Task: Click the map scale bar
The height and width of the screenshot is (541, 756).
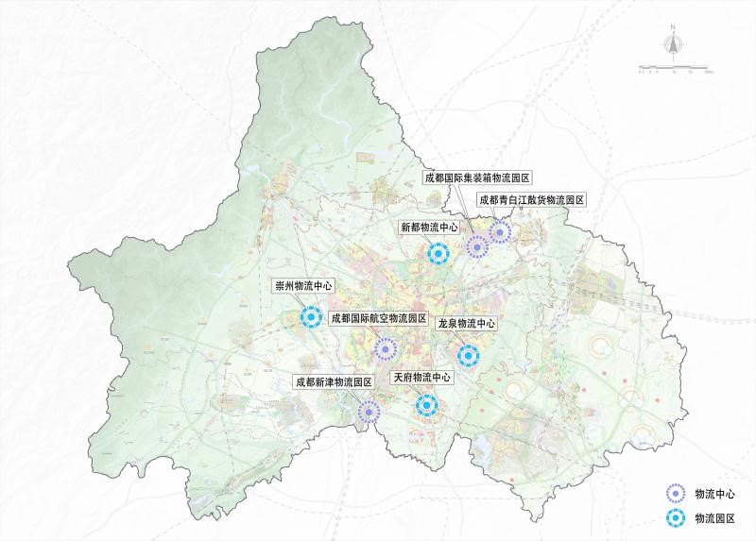Action: [x=675, y=67]
